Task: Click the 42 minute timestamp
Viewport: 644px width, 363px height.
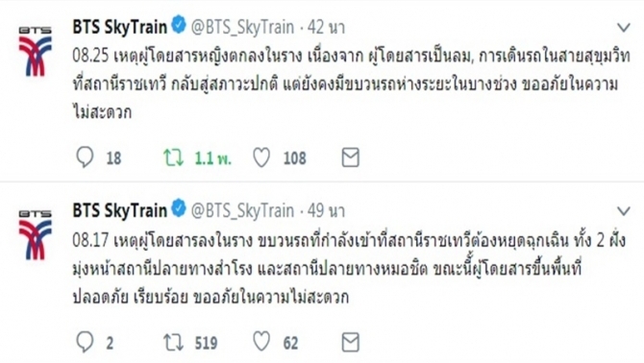Action: (x=326, y=27)
